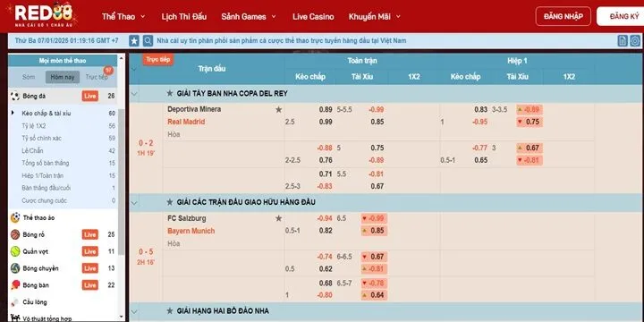Click the Mọi môn thể thao sidebar header
Image resolution: width=644 pixels, height=322 pixels.
(63, 61)
